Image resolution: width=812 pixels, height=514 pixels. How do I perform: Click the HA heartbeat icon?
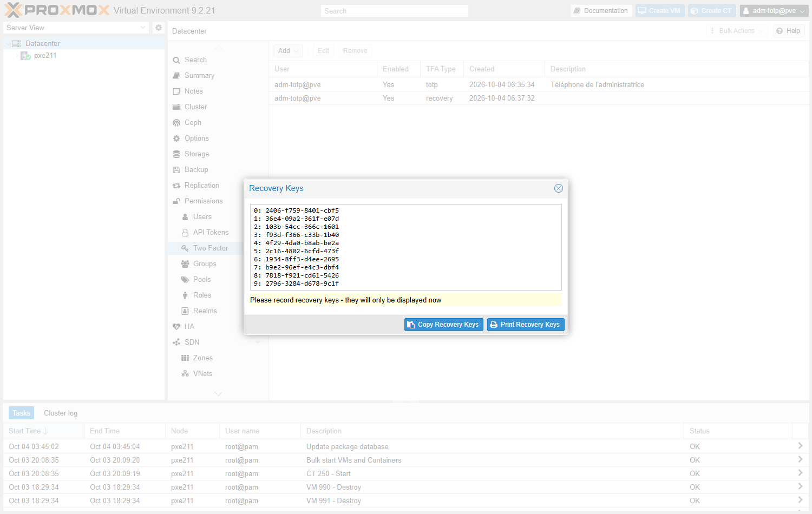point(176,327)
